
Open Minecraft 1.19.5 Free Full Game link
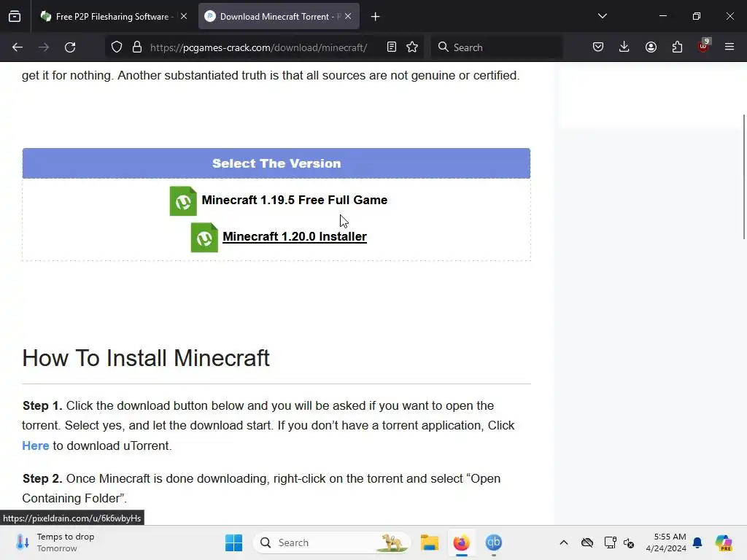(295, 200)
